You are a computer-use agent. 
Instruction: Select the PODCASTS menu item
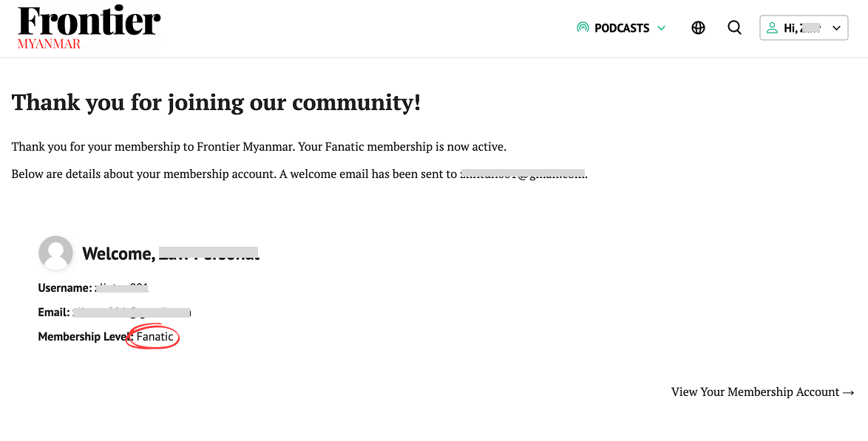coord(623,27)
